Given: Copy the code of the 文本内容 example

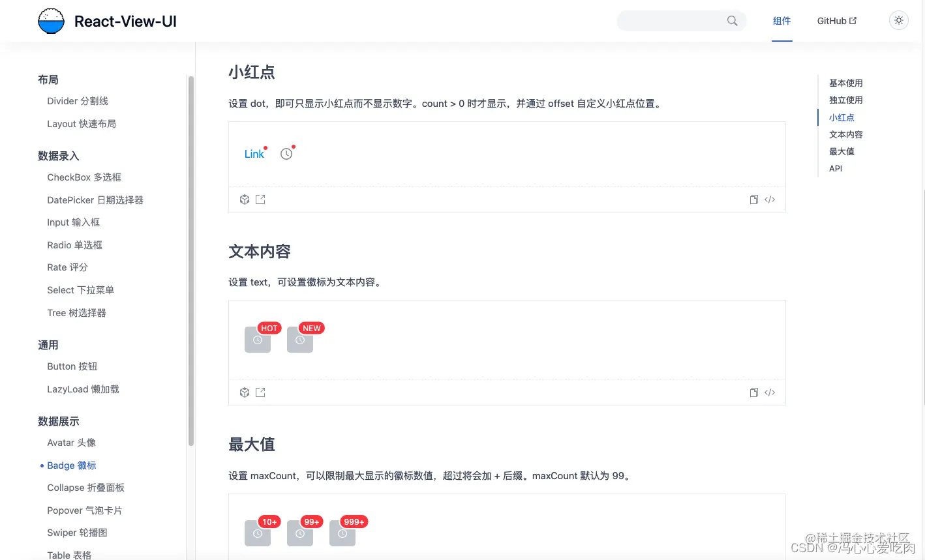Looking at the screenshot, I should [753, 392].
